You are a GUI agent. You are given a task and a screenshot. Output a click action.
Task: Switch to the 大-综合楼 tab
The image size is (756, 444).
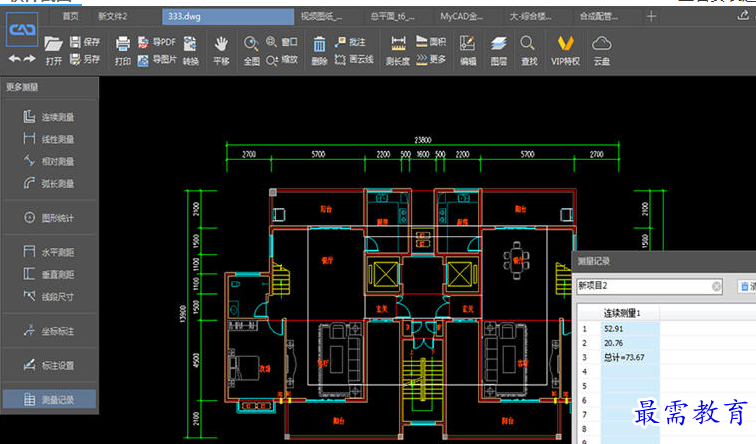tap(531, 16)
